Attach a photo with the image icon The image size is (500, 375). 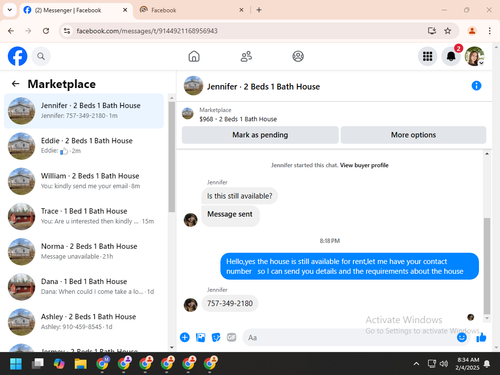[200, 337]
